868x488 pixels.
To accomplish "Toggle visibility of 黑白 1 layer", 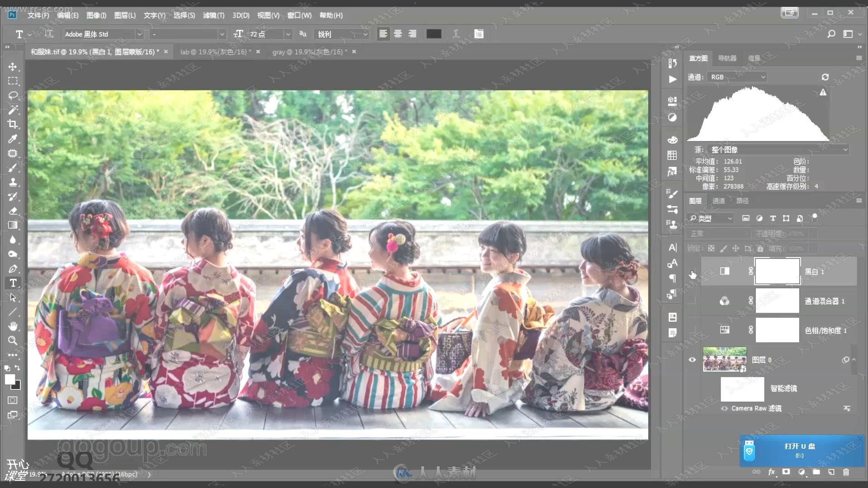I will [692, 272].
